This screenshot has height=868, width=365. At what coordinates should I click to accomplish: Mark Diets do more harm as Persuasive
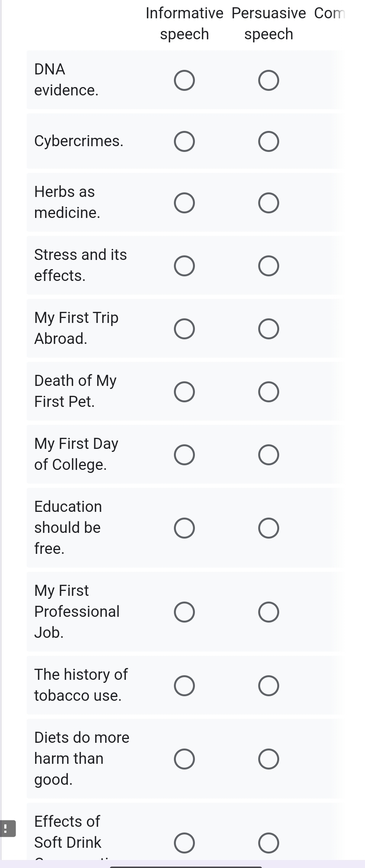coord(269,759)
